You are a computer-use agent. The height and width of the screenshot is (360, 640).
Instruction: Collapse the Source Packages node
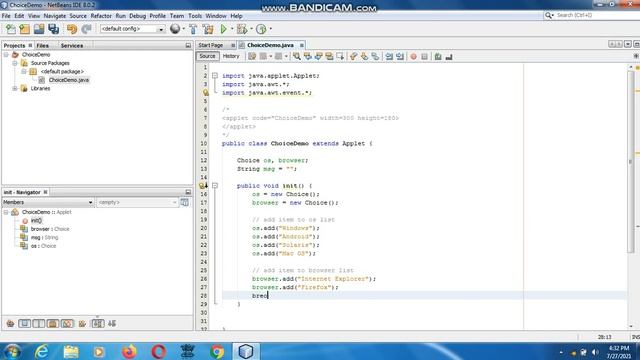click(15, 63)
